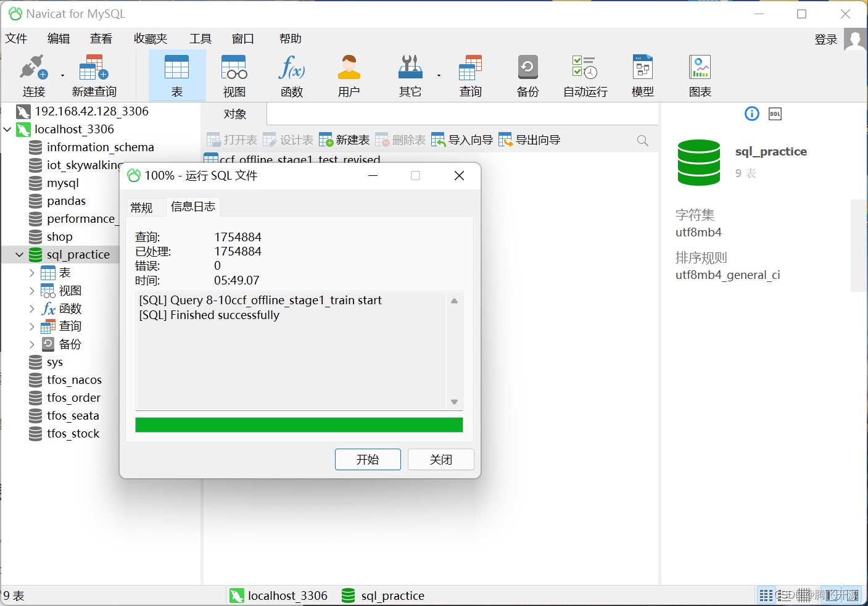The height and width of the screenshot is (606, 868).
Task: Select the shop database
Action: tap(59, 237)
